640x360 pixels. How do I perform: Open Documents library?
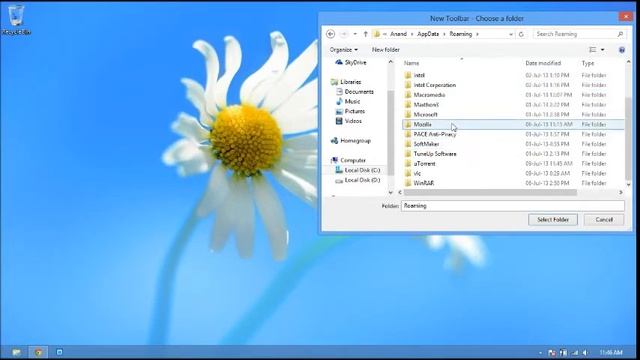coord(354,92)
